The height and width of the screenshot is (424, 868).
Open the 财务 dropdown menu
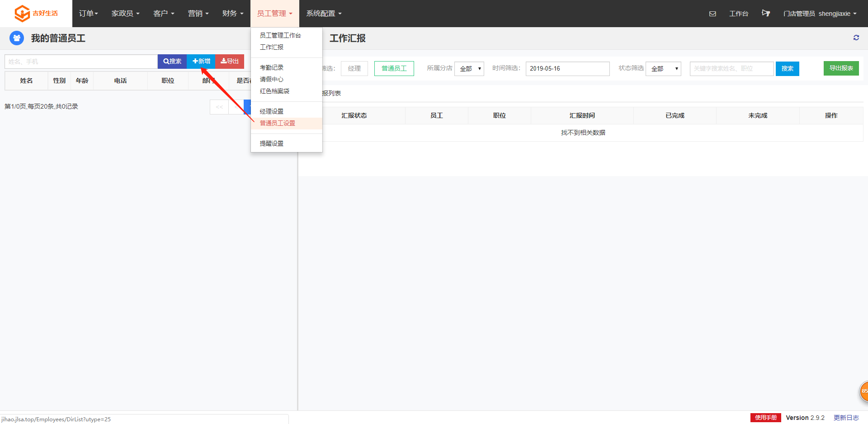(x=233, y=14)
